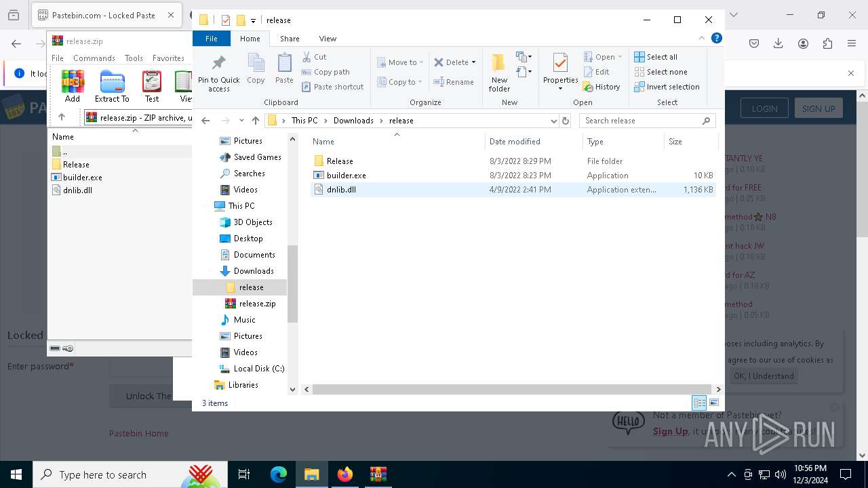The width and height of the screenshot is (868, 488).
Task: Click Rename in Organize group
Action: pyautogui.click(x=454, y=82)
